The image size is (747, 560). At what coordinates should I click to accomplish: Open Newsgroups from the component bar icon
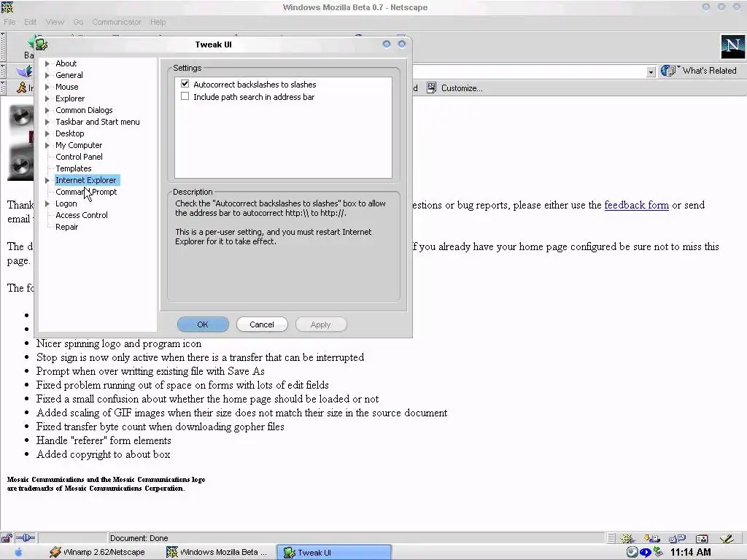tap(677, 539)
